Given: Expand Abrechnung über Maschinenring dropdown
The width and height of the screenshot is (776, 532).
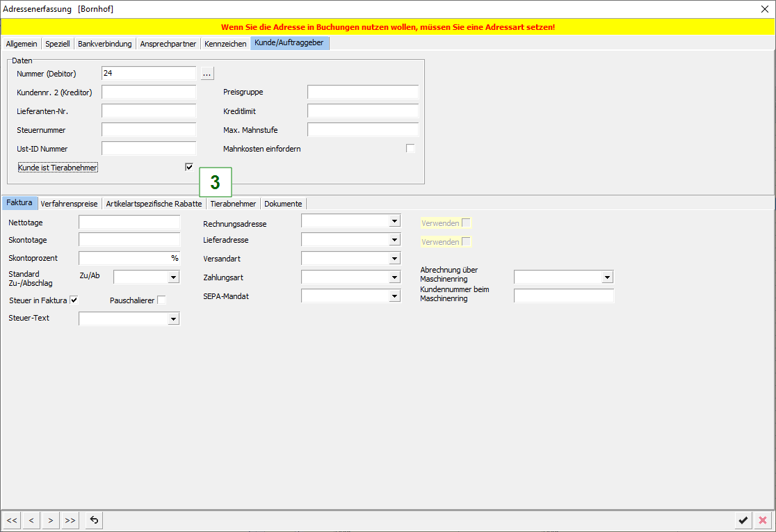Looking at the screenshot, I should click(x=608, y=277).
